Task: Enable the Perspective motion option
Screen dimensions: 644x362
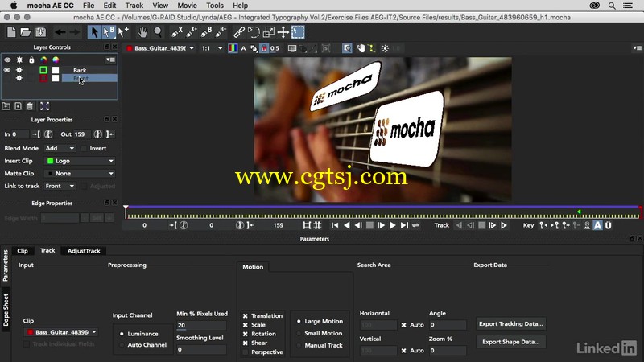Action: (x=246, y=352)
